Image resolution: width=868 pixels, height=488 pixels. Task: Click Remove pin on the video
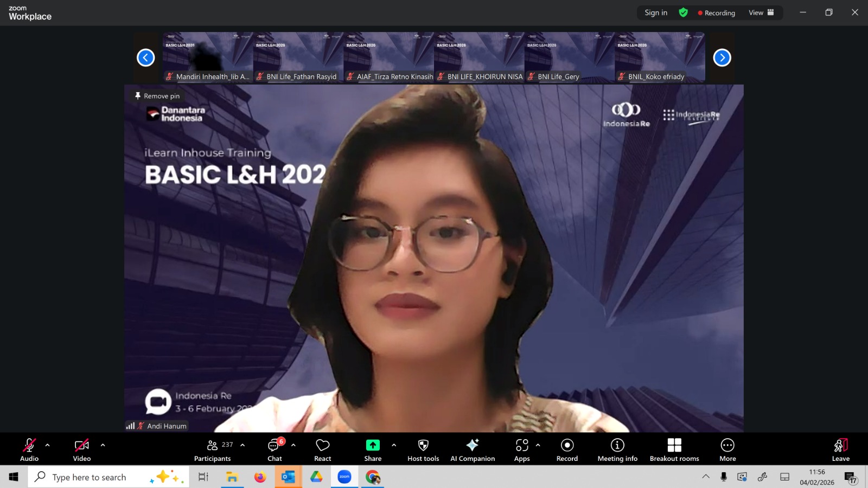157,96
